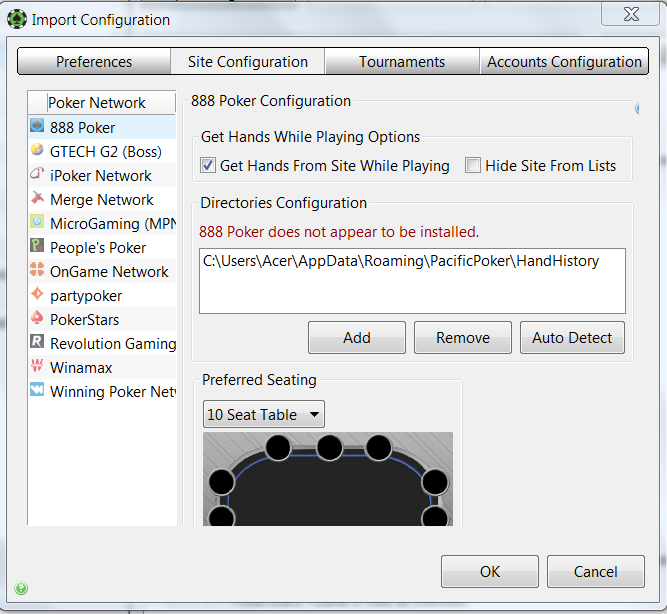The width and height of the screenshot is (667, 614).
Task: Click the Auto Detect button
Action: [x=572, y=338]
